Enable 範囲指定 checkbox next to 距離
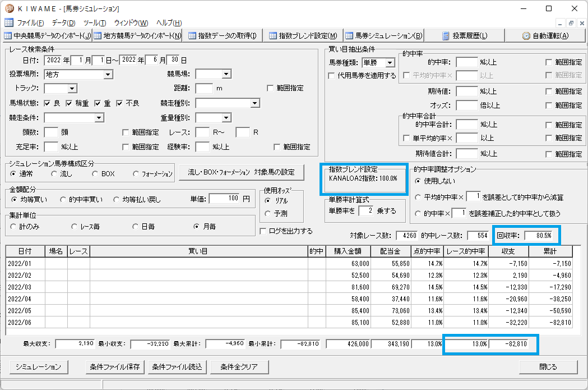The width and height of the screenshot is (588, 390). coord(270,88)
